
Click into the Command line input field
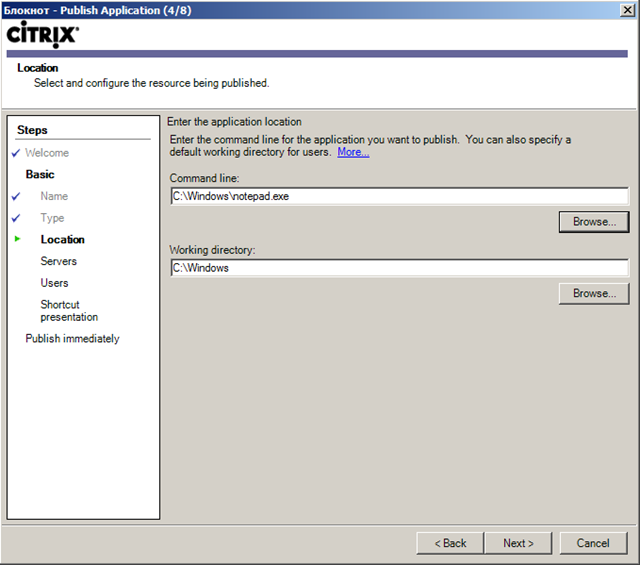[400, 196]
